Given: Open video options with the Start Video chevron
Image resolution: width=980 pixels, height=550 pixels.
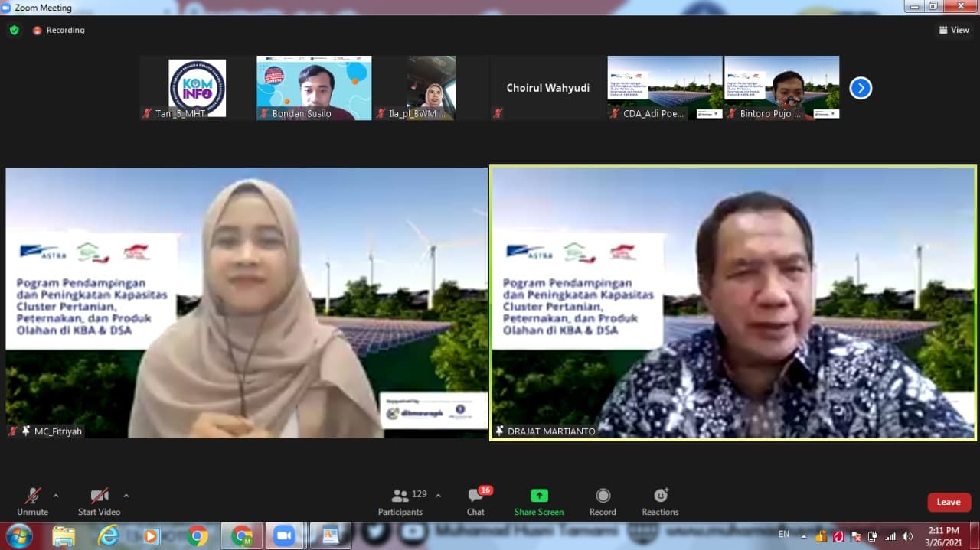Looking at the screenshot, I should [x=126, y=495].
